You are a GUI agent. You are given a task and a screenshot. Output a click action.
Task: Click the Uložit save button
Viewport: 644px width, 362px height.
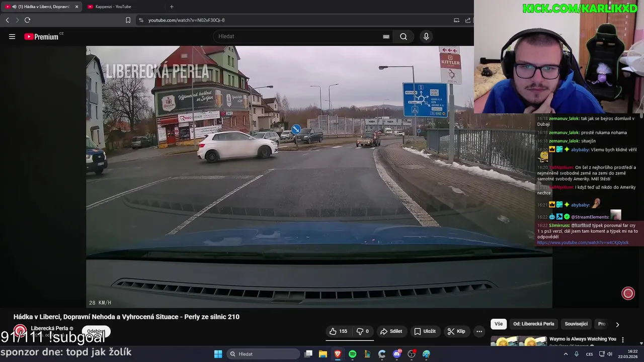tap(425, 331)
